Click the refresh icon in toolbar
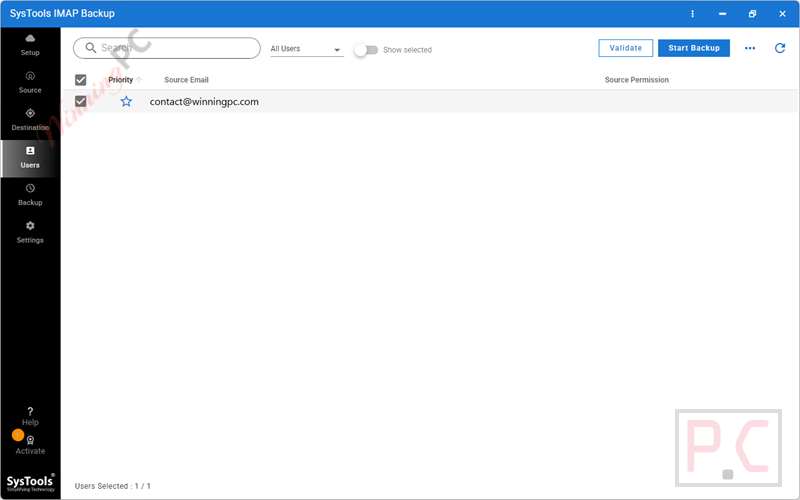 coord(780,48)
